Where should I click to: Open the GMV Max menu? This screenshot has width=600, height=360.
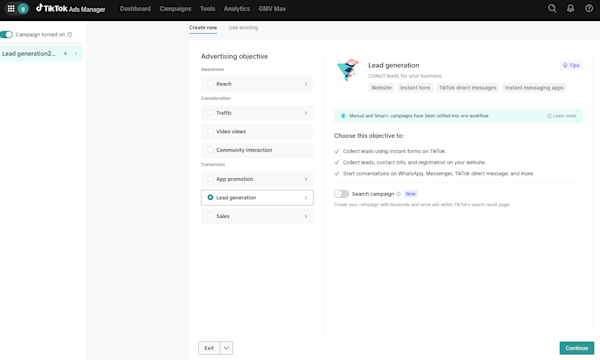(x=272, y=8)
